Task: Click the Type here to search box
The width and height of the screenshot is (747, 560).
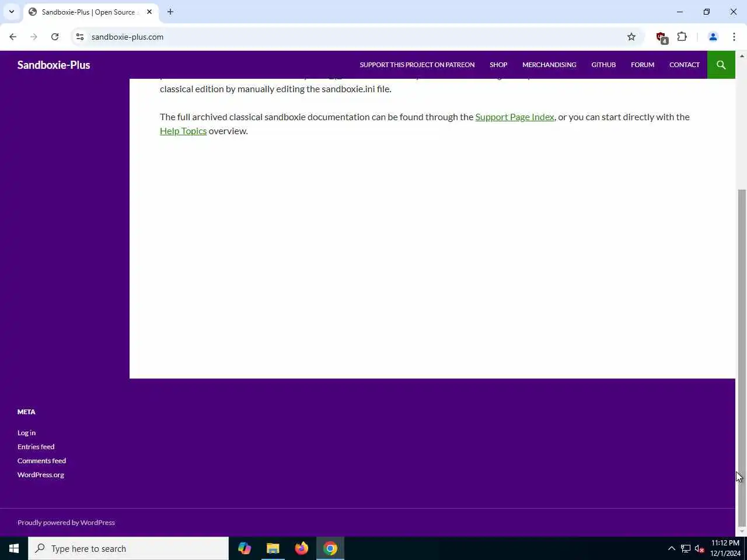Action: pyautogui.click(x=128, y=548)
